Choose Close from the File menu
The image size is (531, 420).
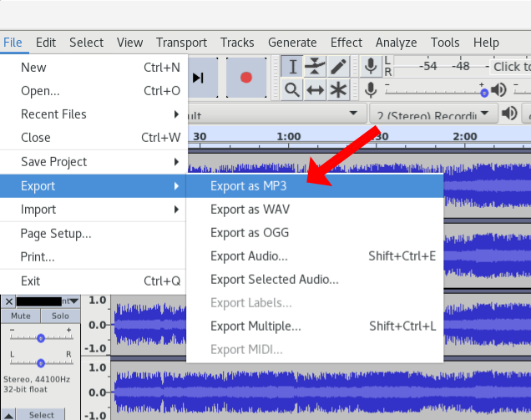[x=94, y=138]
